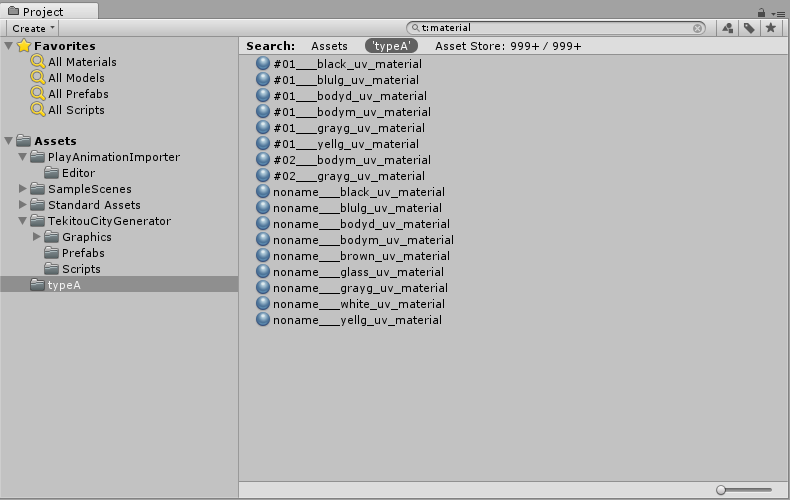790x500 pixels.
Task: Click material sphere icon of noname___white_uv_material
Action: (x=263, y=303)
